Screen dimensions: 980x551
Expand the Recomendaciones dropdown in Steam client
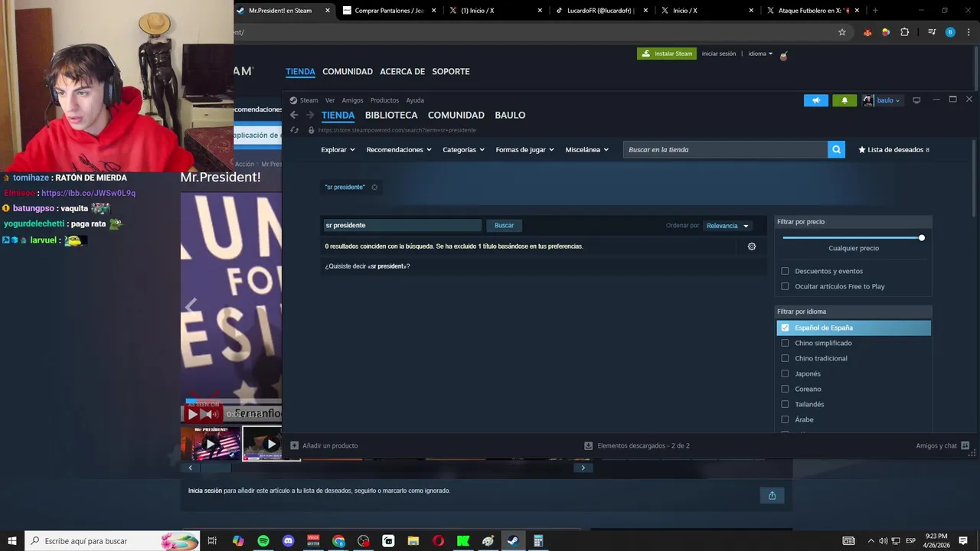(x=399, y=150)
